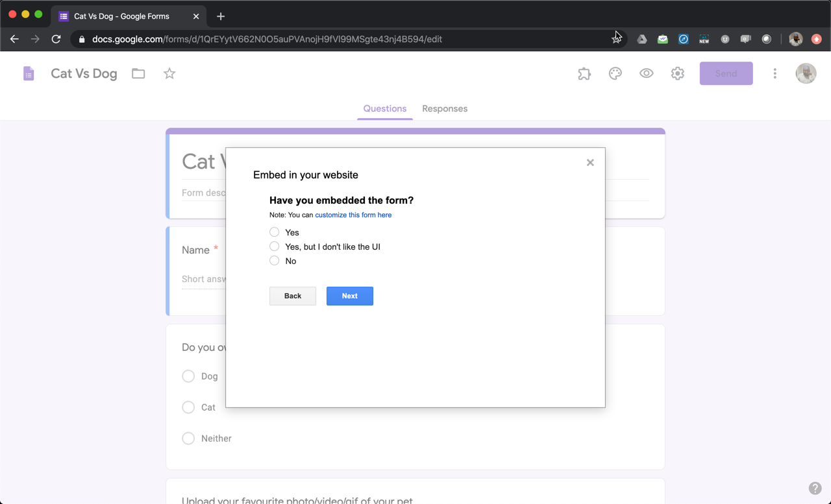Click the purple Send button

pyautogui.click(x=726, y=73)
